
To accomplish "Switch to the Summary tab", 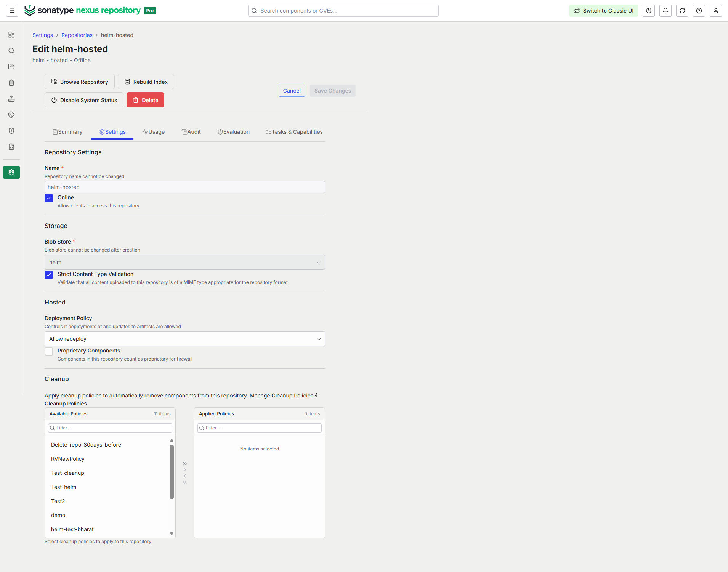I will (x=67, y=132).
